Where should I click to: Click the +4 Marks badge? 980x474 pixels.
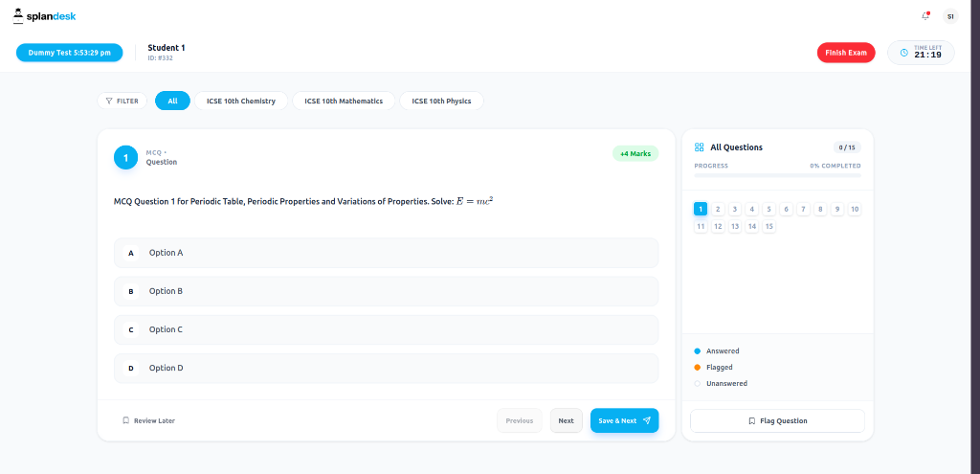[x=635, y=153]
